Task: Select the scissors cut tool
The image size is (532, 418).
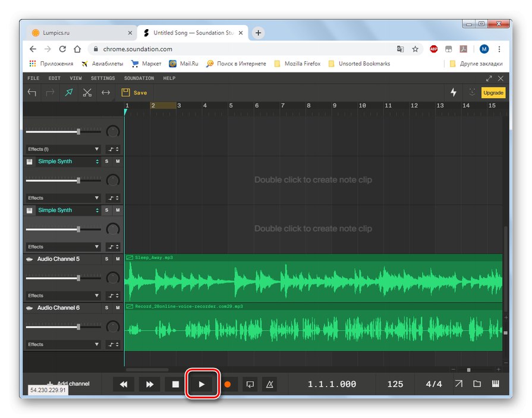Action: click(x=87, y=93)
